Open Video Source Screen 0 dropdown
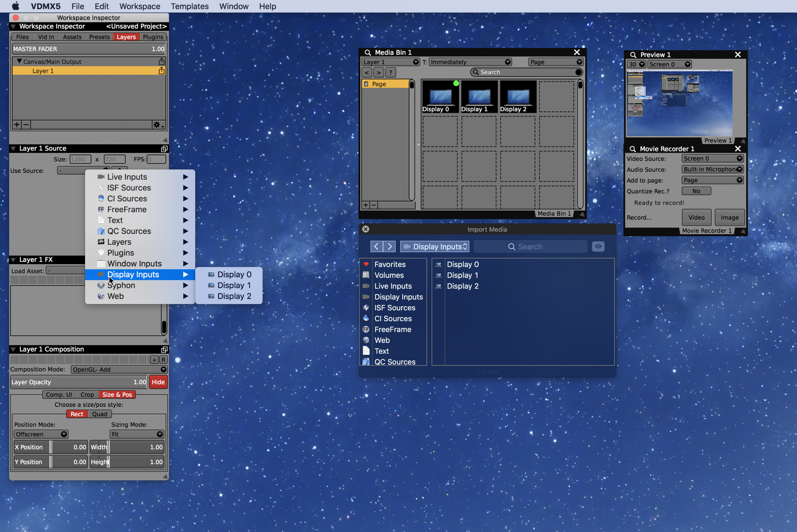The width and height of the screenshot is (797, 532). tap(713, 158)
